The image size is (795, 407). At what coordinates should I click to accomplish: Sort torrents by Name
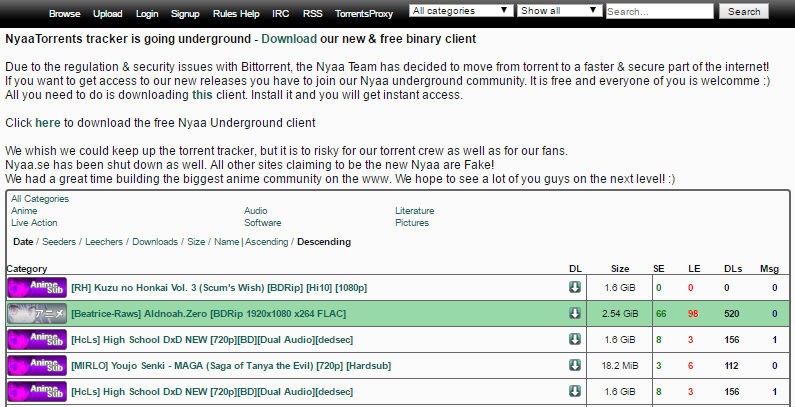tap(227, 242)
